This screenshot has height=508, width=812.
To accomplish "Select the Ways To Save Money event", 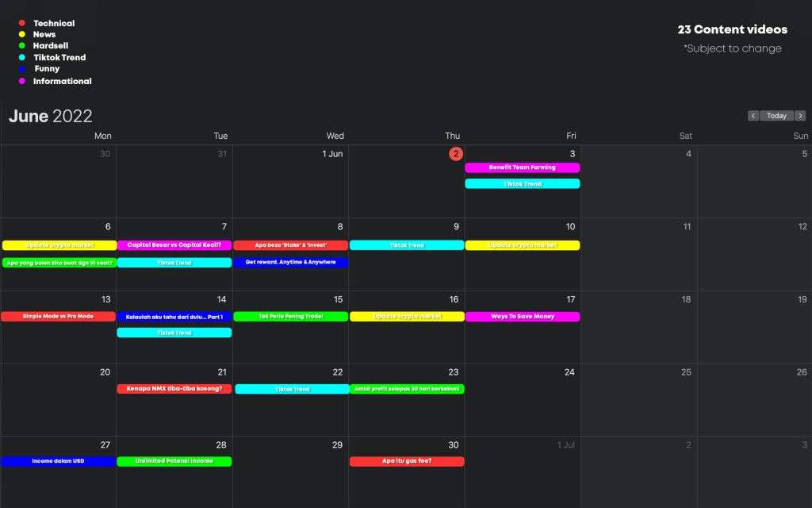I will [522, 317].
